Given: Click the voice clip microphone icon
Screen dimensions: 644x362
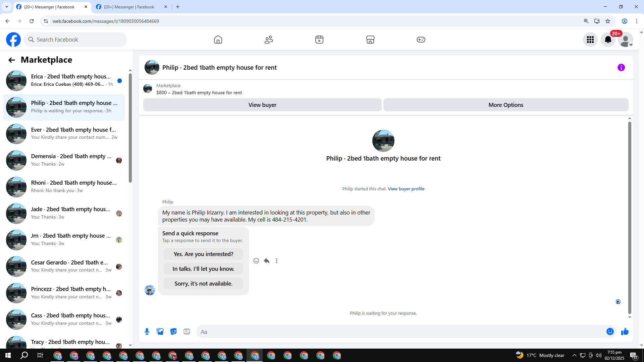Looking at the screenshot, I should 147,331.
